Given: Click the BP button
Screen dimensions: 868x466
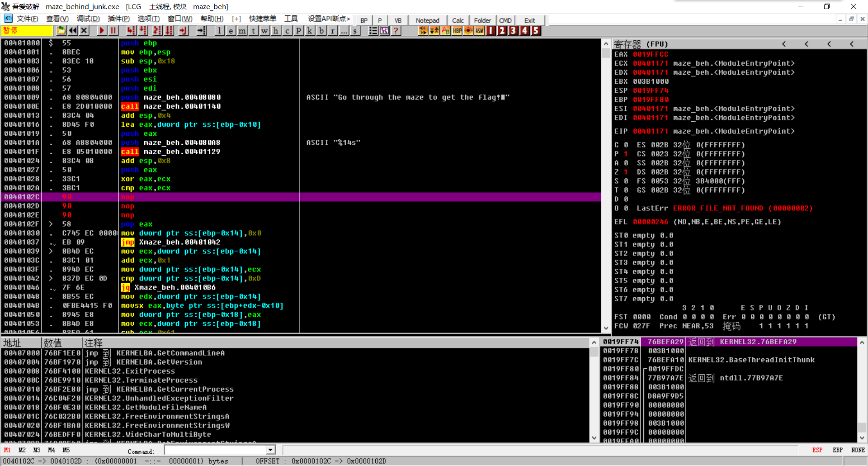Looking at the screenshot, I should click(364, 20).
